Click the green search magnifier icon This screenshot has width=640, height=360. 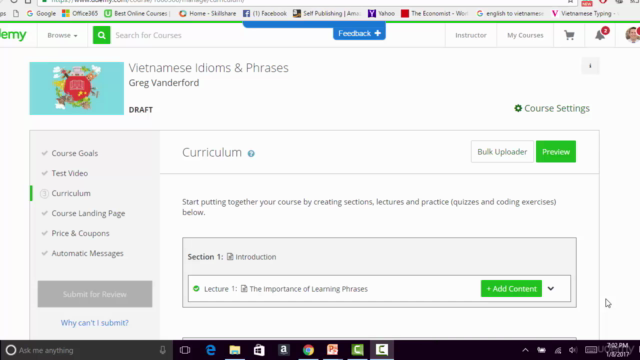point(101,35)
